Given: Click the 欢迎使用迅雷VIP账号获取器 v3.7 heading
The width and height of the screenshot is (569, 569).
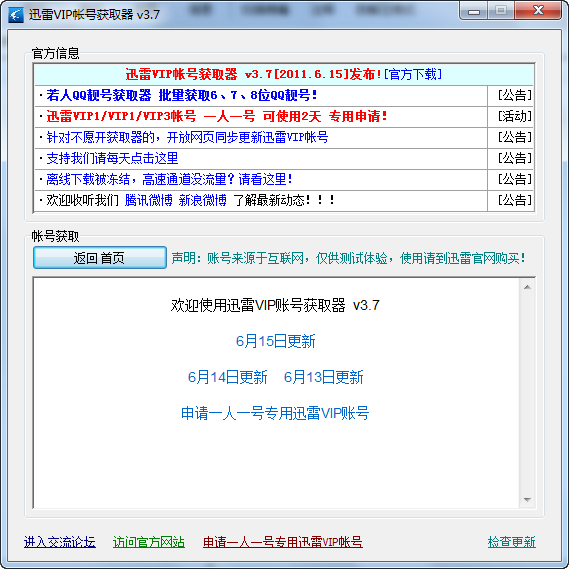Looking at the screenshot, I should coord(275,306).
